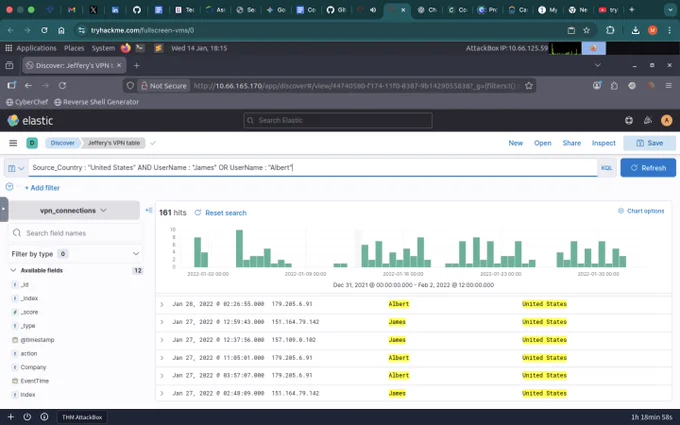The width and height of the screenshot is (680, 425).
Task: Open the CyberChef bookmark
Action: 27,102
